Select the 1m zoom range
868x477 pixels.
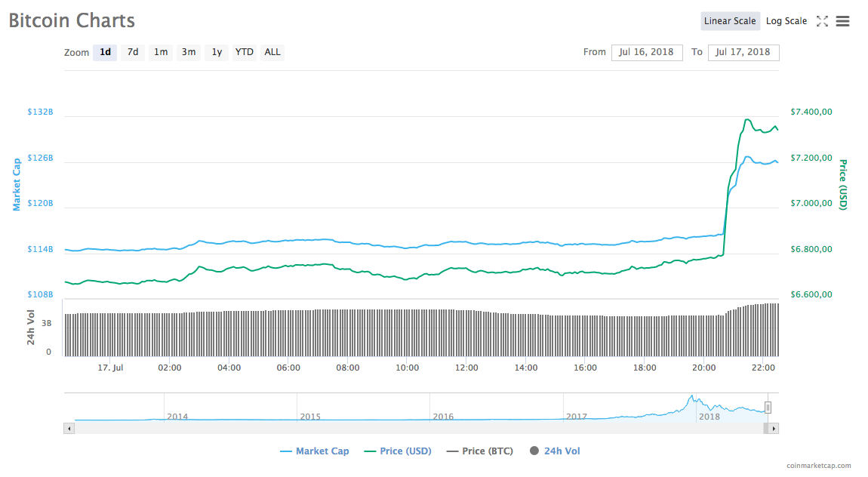pyautogui.click(x=161, y=52)
